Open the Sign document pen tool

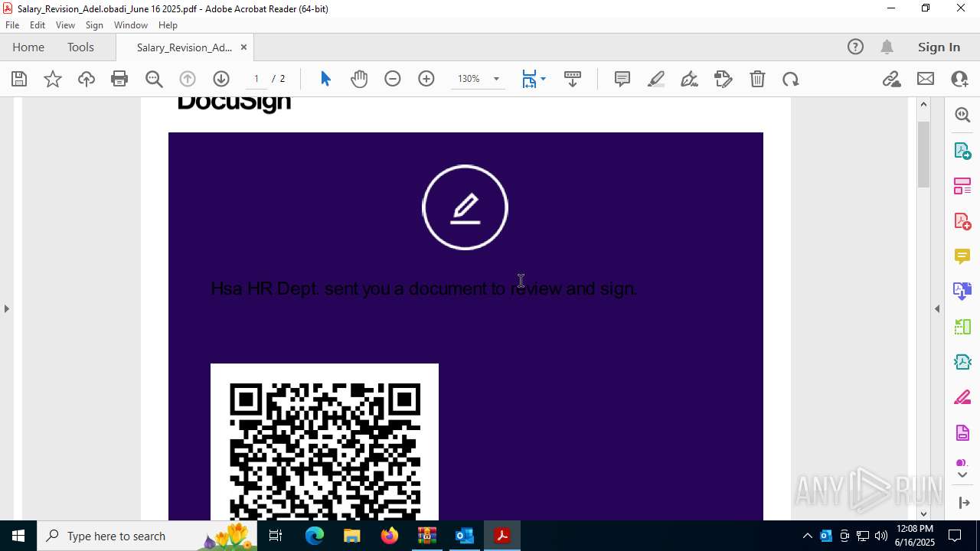(690, 79)
